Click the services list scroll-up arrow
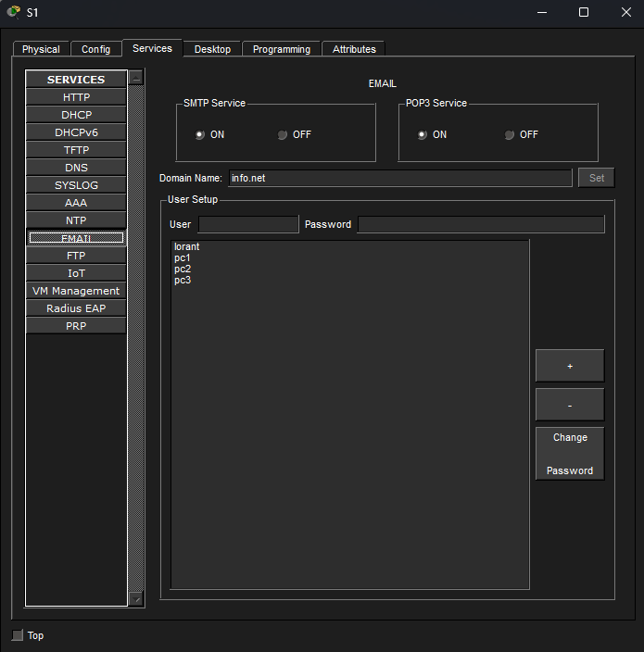 [136, 78]
